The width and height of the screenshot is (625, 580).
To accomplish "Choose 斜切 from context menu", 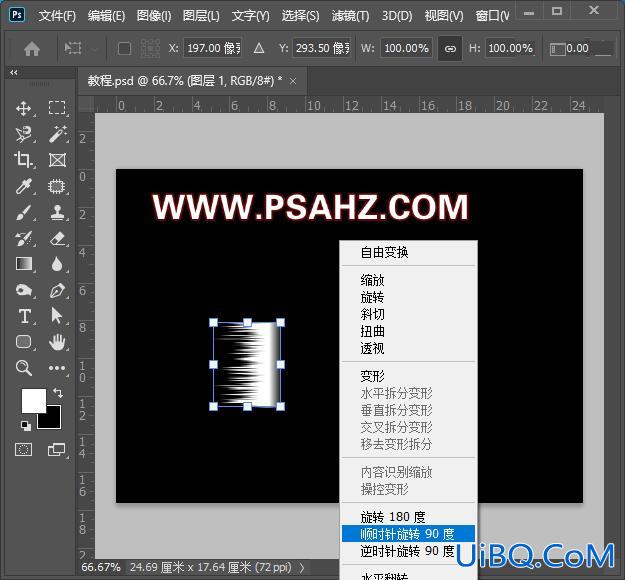I will [x=409, y=314].
